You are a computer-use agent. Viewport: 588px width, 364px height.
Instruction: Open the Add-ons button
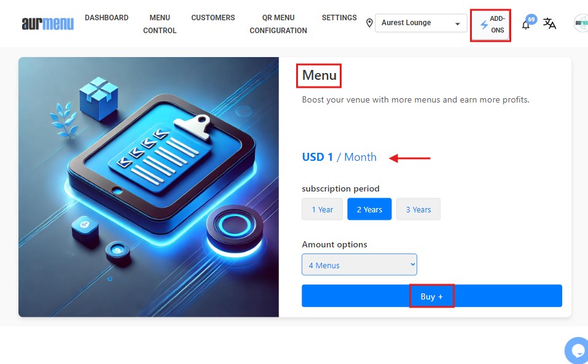pos(490,25)
